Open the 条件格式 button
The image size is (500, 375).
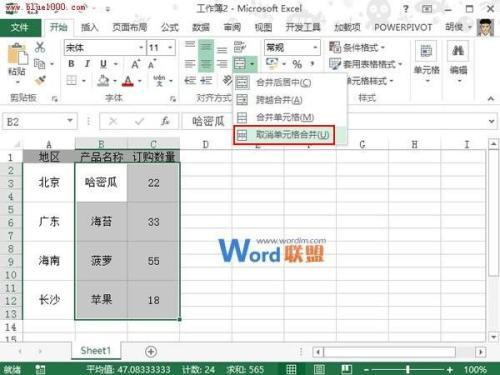(357, 47)
